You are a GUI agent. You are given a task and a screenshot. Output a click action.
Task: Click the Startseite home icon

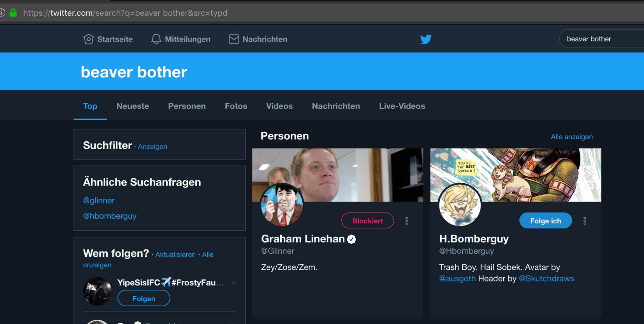pos(89,39)
